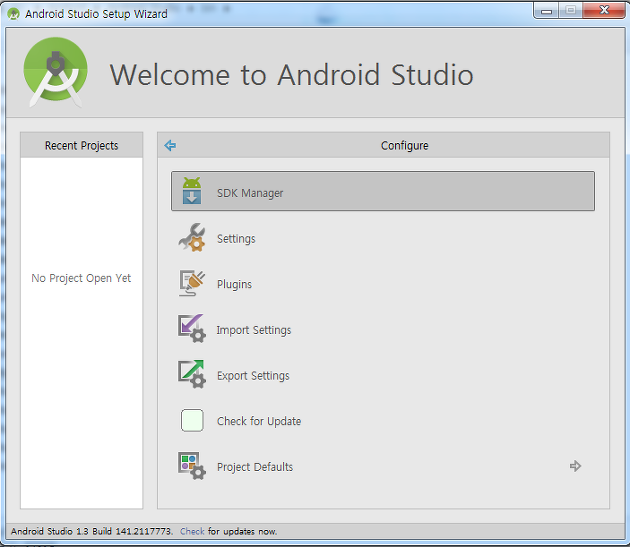
Task: Minimize the Setup Wizard window
Action: [546, 10]
